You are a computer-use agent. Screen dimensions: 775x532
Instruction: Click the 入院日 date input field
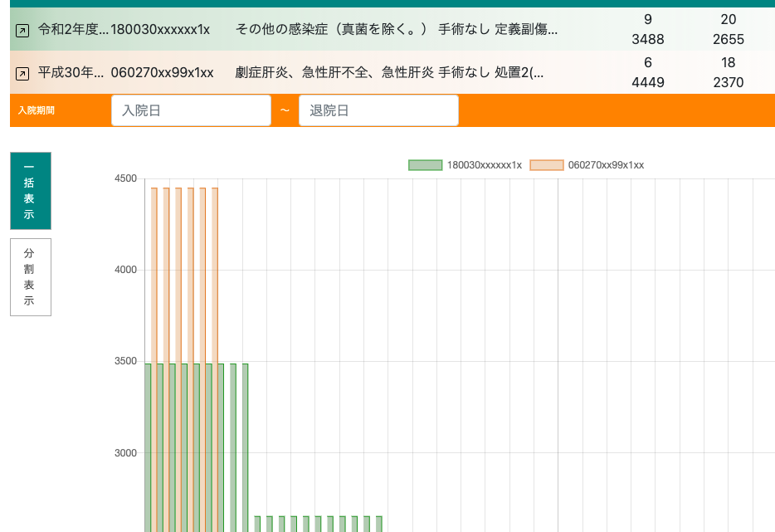[x=191, y=110]
